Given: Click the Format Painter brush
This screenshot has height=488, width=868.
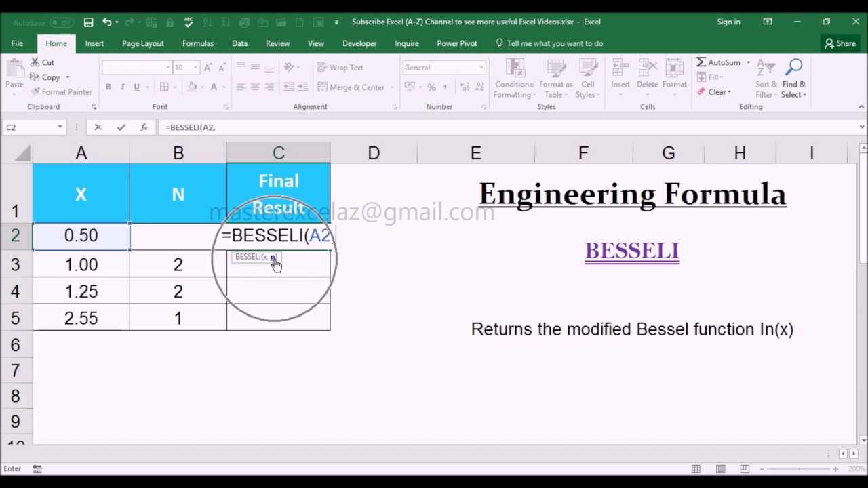Looking at the screenshot, I should 35,91.
